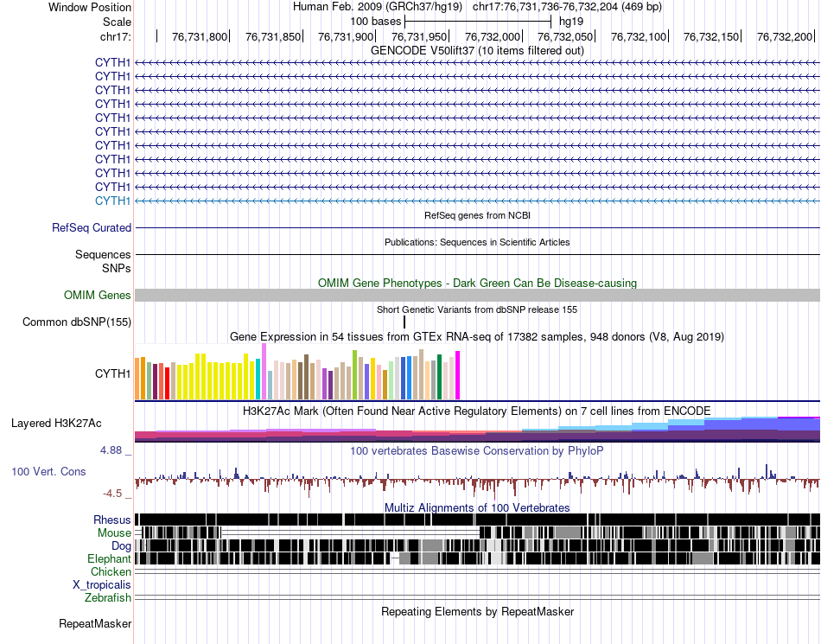
Task: Click the GTEx Gene Expression track title
Action: (477, 336)
